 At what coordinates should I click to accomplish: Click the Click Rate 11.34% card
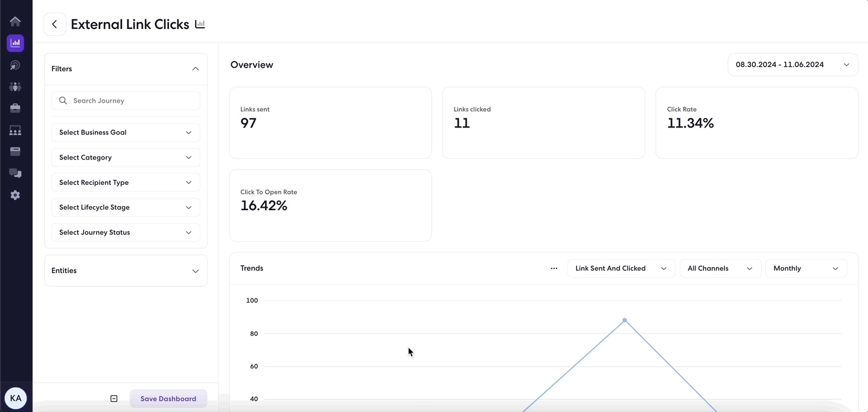point(756,123)
